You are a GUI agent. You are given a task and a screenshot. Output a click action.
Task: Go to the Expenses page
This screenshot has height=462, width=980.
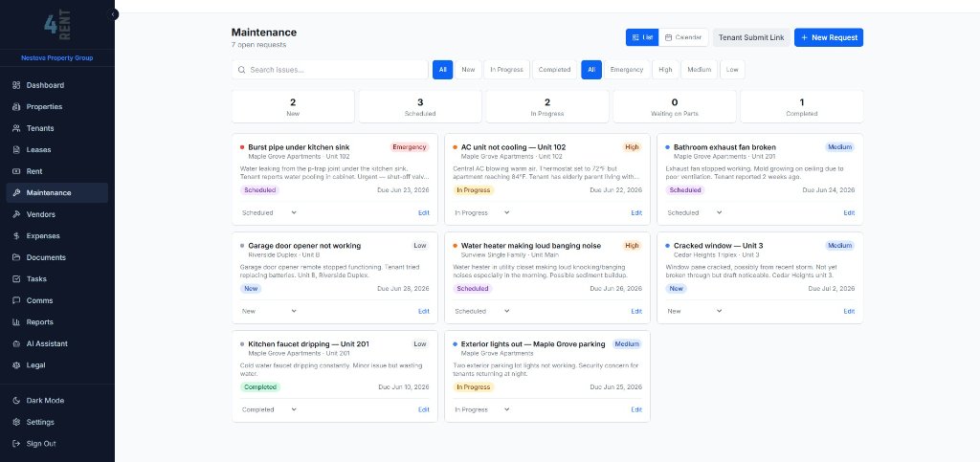click(56, 236)
